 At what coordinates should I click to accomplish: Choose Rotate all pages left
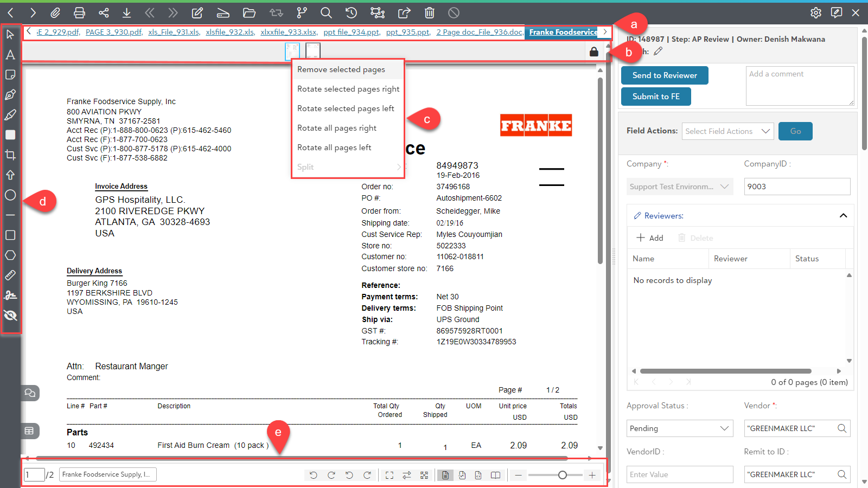click(x=348, y=147)
